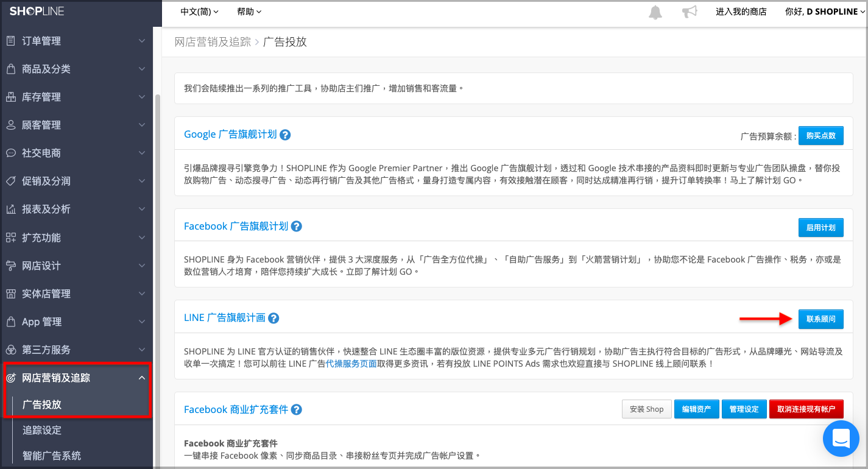868x469 pixels.
Task: Click the notification bell icon
Action: [655, 12]
